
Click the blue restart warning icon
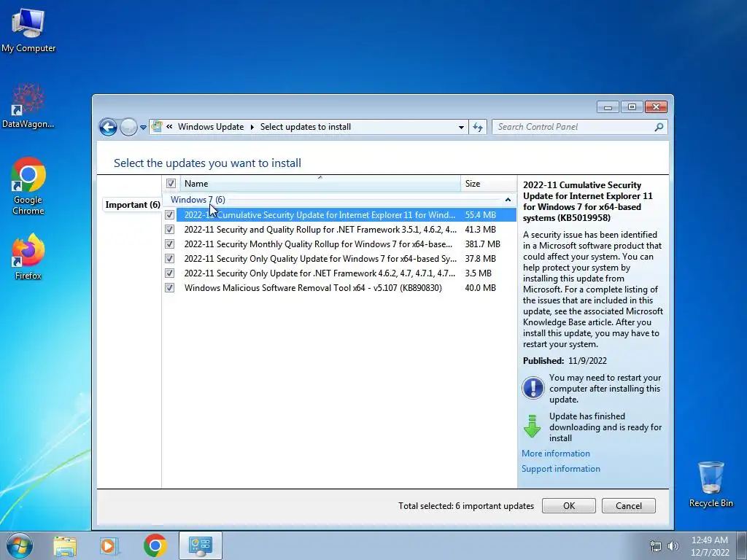(533, 388)
